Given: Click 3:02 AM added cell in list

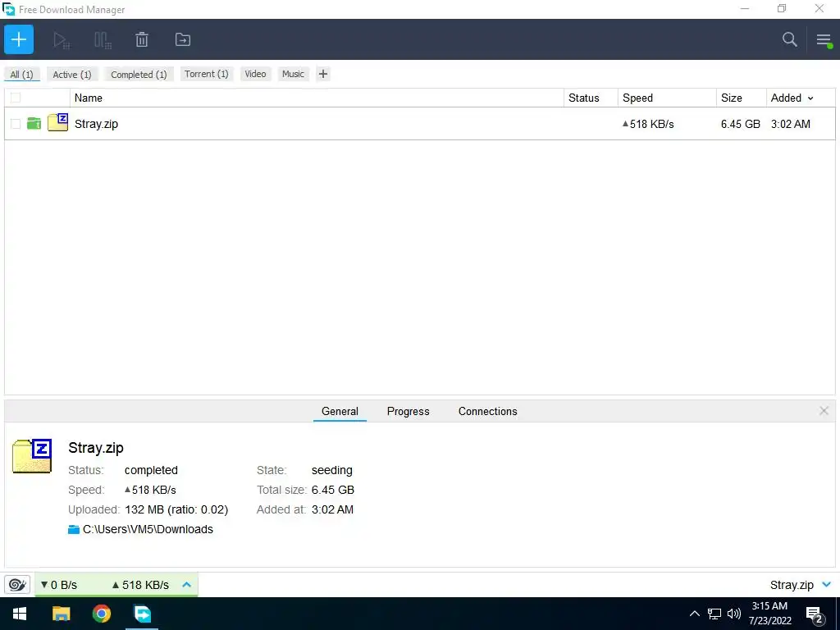Looking at the screenshot, I should click(791, 124).
